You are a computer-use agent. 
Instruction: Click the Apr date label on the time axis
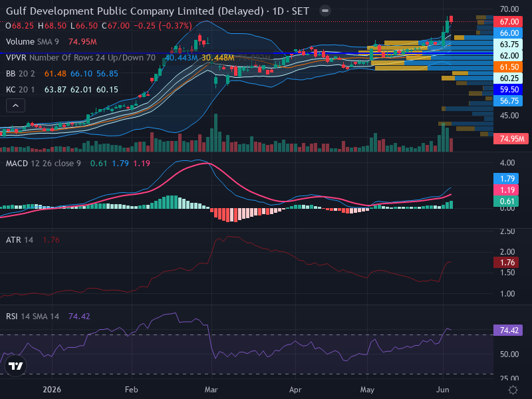pos(295,390)
